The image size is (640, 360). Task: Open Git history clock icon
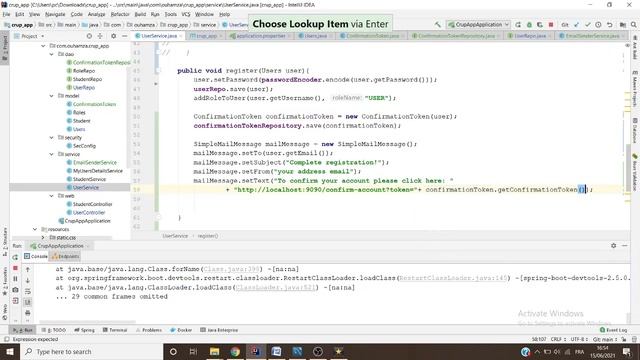click(x=598, y=24)
